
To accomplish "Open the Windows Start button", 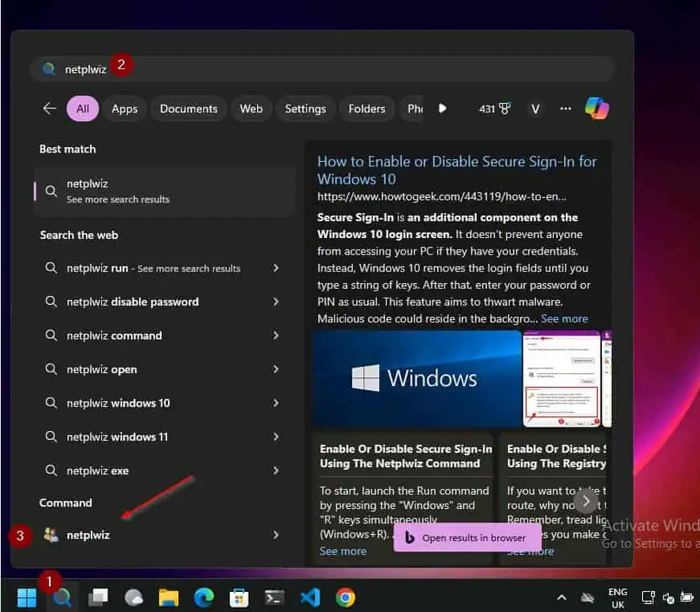I will (27, 598).
